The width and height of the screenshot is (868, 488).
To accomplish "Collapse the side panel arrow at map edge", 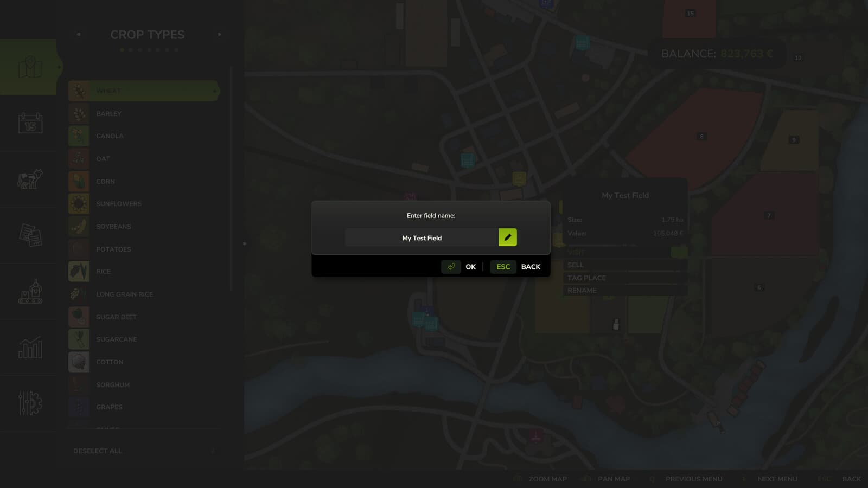I will [245, 243].
